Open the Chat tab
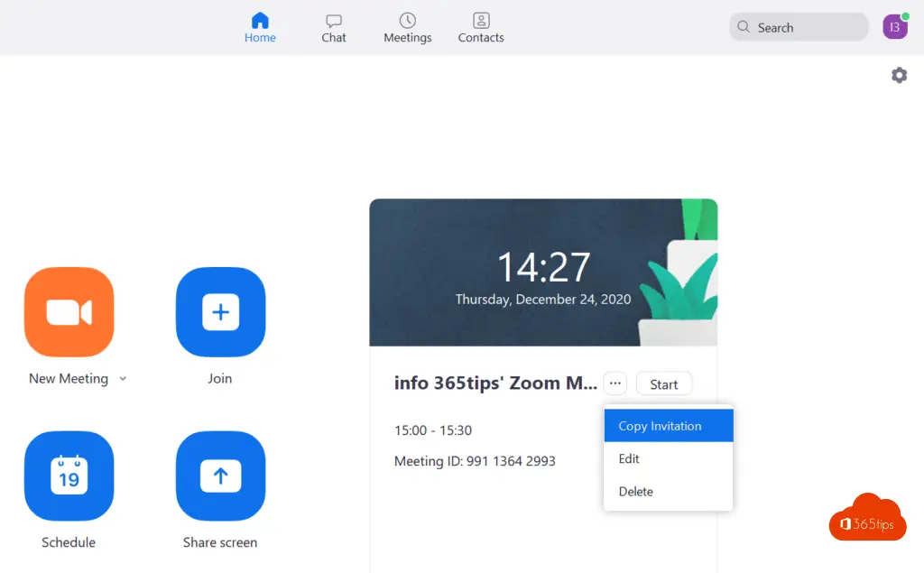 coord(334,27)
